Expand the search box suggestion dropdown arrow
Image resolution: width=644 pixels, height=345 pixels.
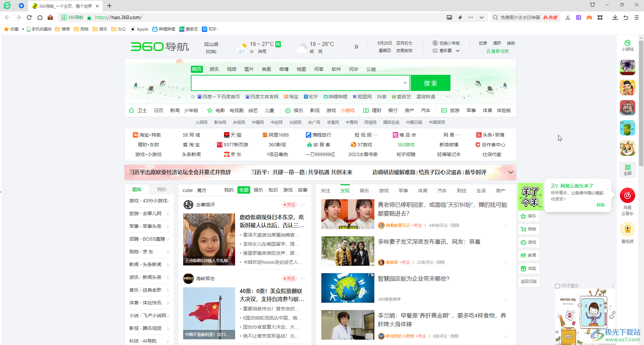click(x=405, y=83)
